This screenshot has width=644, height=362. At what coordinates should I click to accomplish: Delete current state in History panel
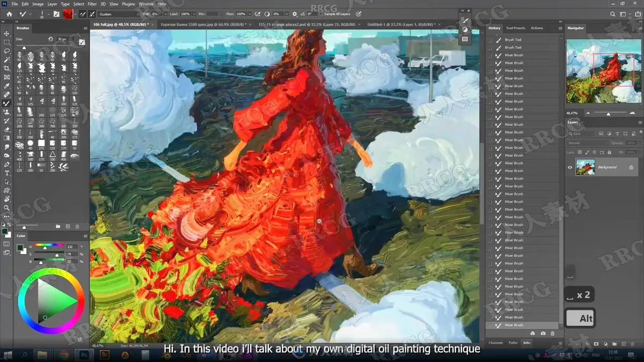click(553, 334)
